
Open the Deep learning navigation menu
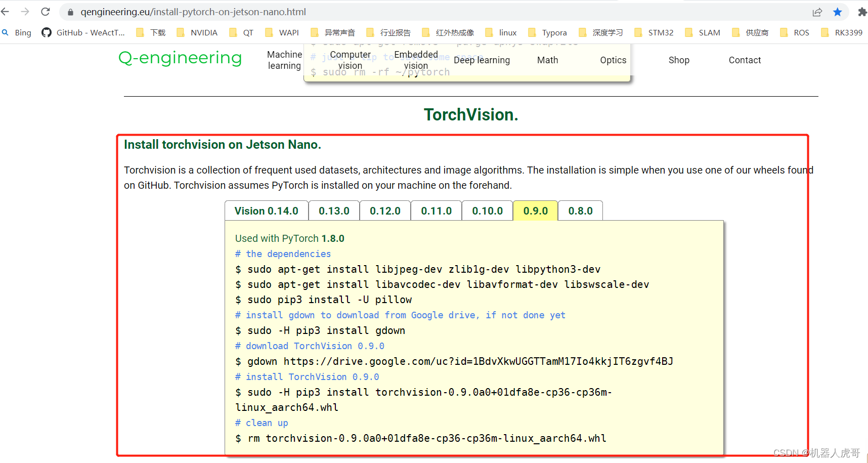[x=482, y=60]
